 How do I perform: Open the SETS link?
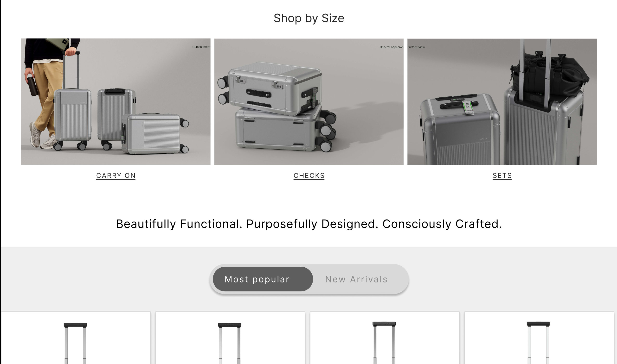pos(502,176)
